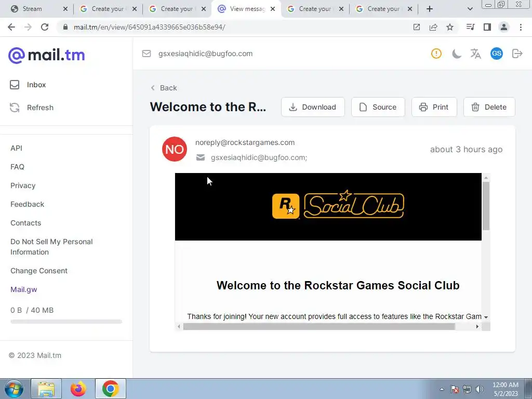Toggle the browser side panel

(x=487, y=27)
